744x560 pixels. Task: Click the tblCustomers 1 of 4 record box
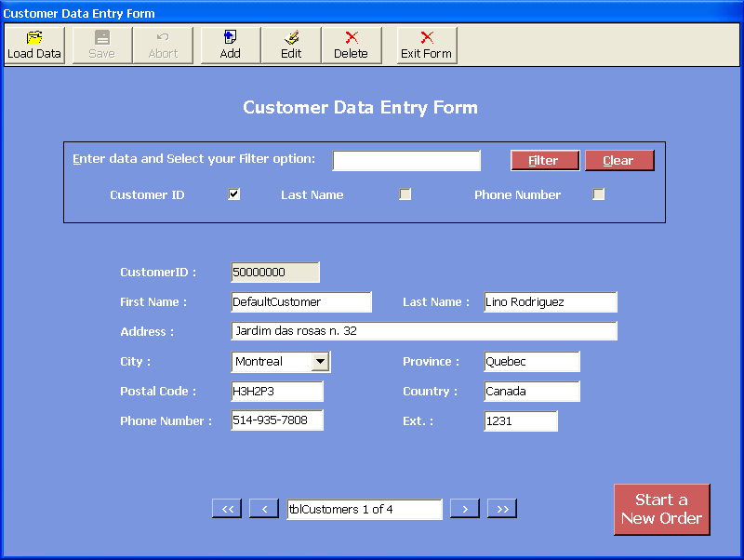click(x=365, y=509)
